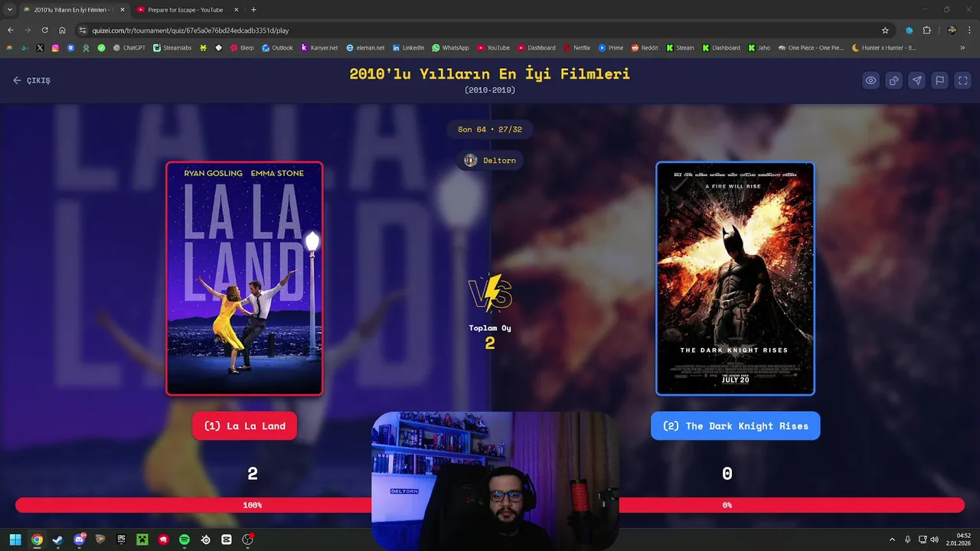Open the Outlook bookmark
The height and width of the screenshot is (551, 980).
coord(277,47)
